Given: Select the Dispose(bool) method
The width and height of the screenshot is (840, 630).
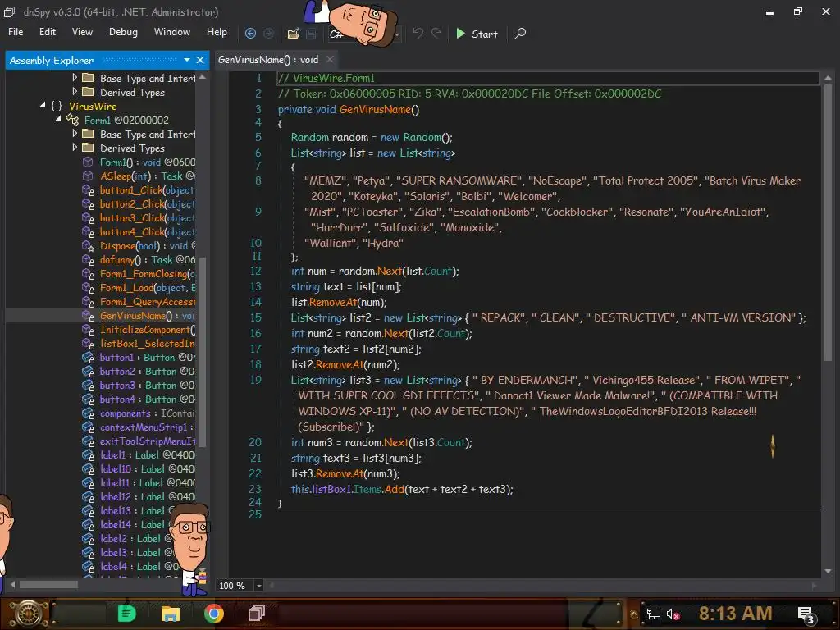Looking at the screenshot, I should click(x=147, y=246).
